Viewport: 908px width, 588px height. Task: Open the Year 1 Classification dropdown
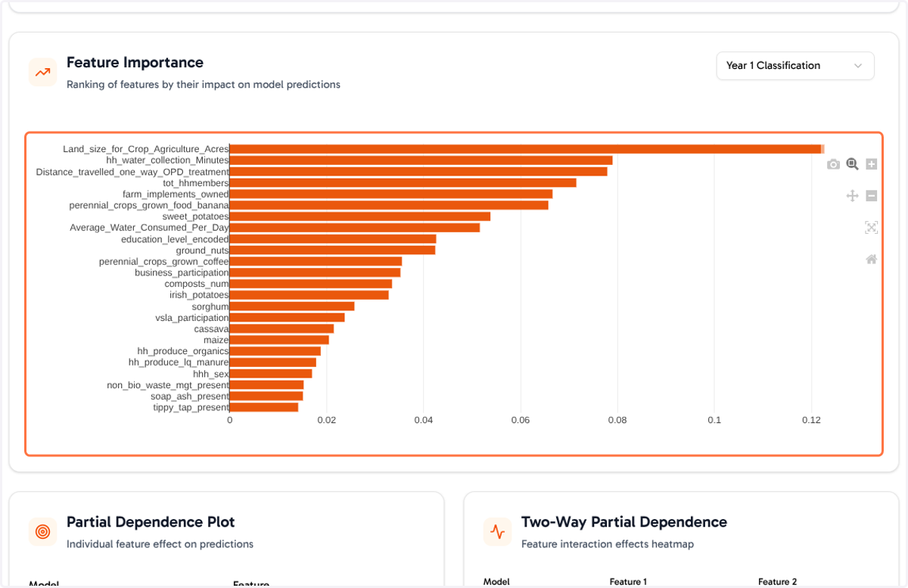795,66
